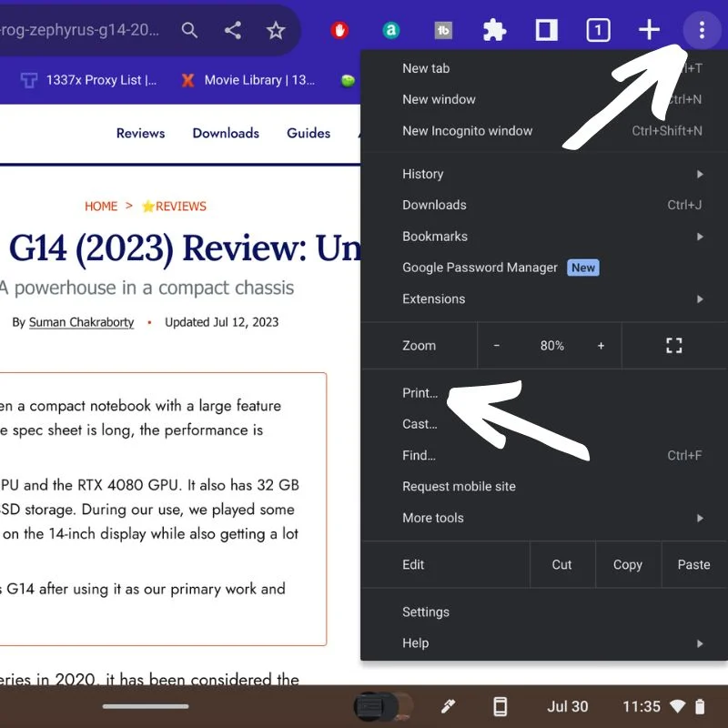Click the bookmark star icon
Image resolution: width=728 pixels, height=728 pixels.
[276, 30]
